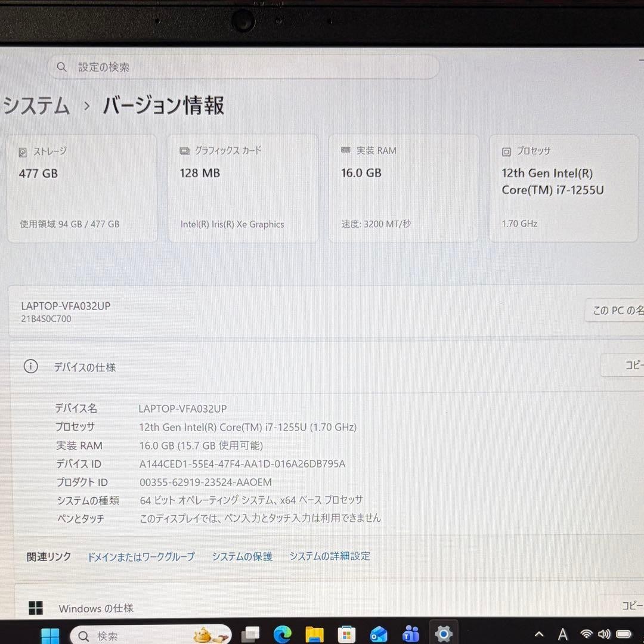Focus the 設定の検索 search field

pos(243,67)
